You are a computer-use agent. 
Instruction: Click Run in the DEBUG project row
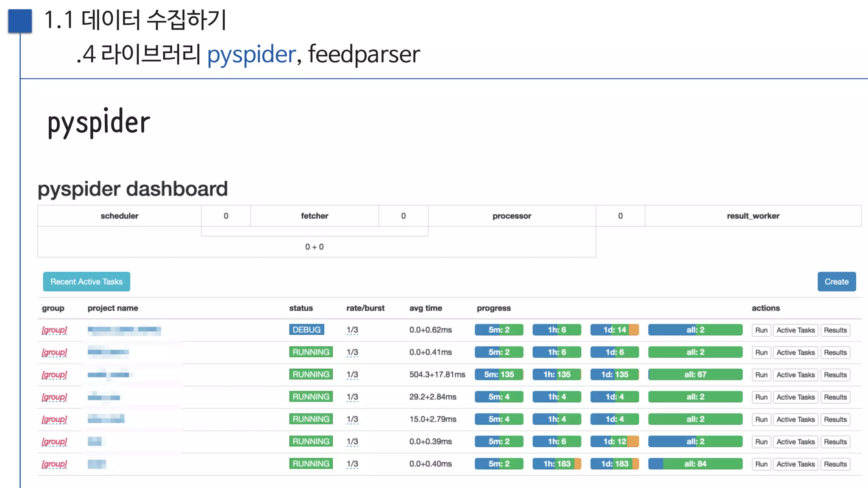point(761,330)
